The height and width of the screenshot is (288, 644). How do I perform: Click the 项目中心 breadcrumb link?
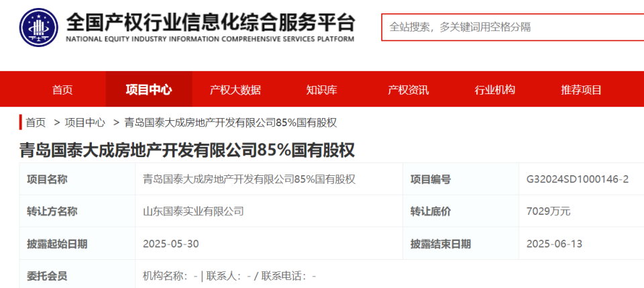coord(85,122)
